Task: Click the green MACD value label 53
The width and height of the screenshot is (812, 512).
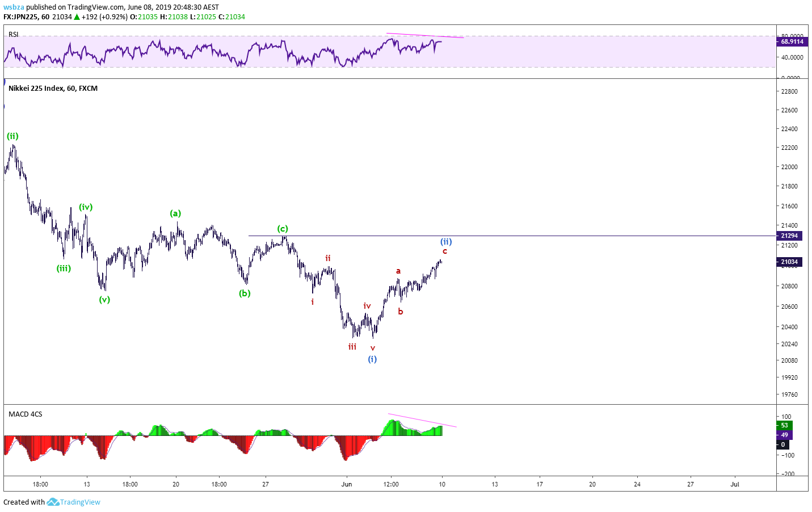Action: 784,425
